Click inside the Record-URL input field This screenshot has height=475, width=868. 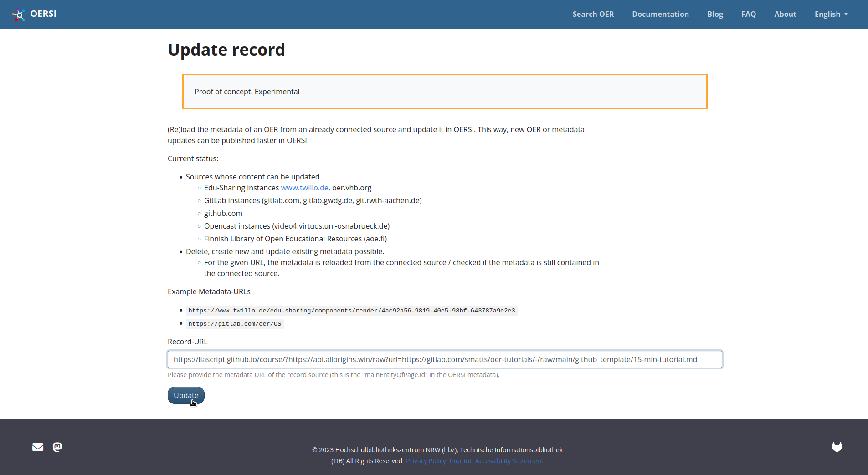point(445,359)
